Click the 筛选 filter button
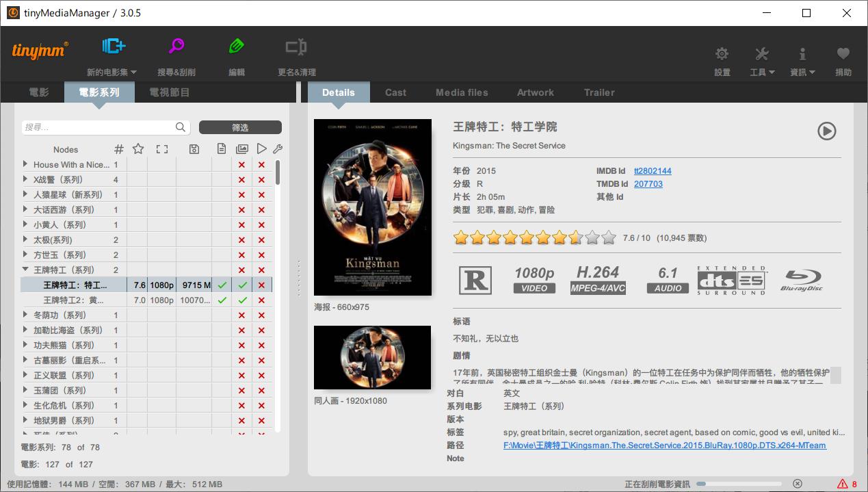The image size is (868, 492). pyautogui.click(x=240, y=127)
